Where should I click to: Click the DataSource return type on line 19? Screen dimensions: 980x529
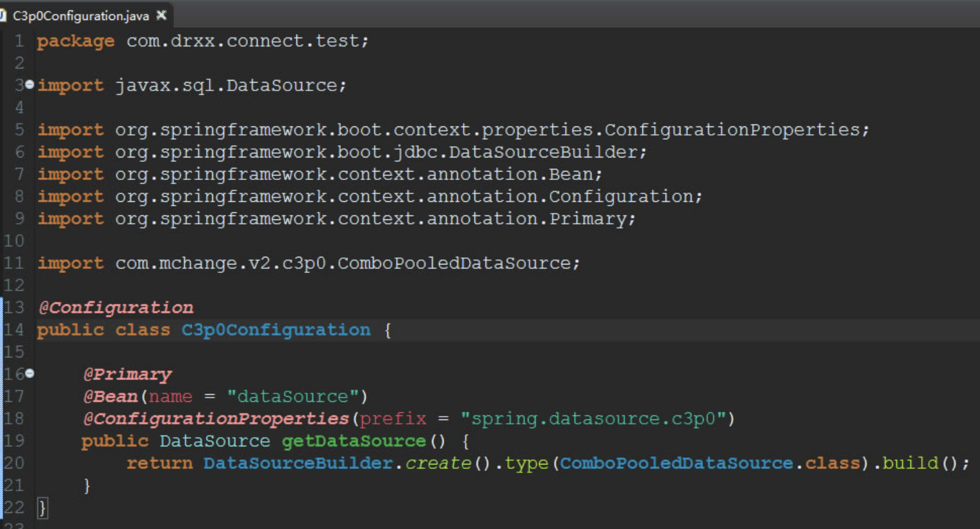click(x=215, y=441)
